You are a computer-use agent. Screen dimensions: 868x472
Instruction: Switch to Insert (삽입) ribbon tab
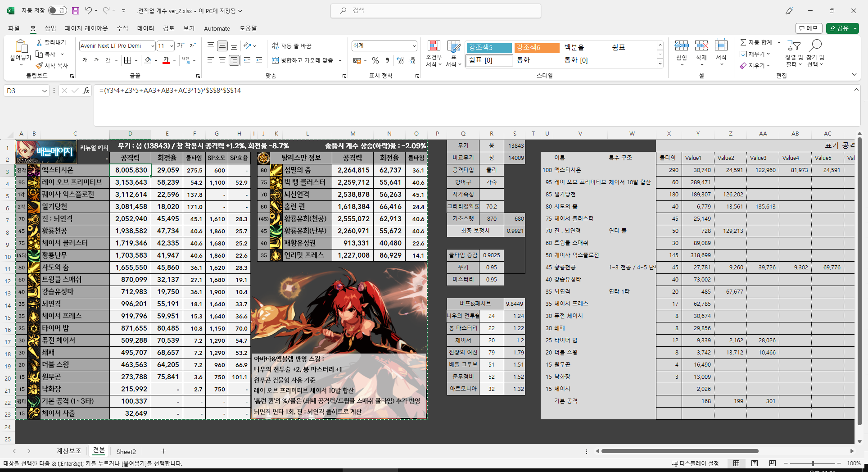(x=50, y=28)
